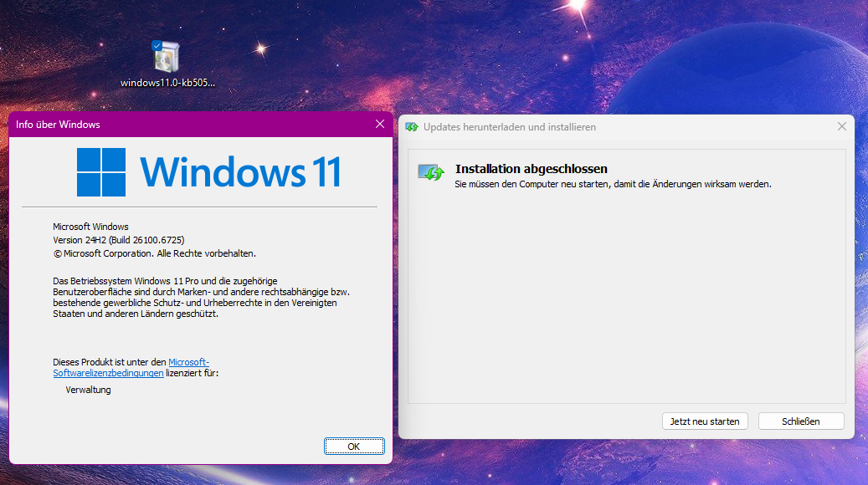868x485 pixels.
Task: Close the Info über Windows dialog
Action: pos(380,125)
